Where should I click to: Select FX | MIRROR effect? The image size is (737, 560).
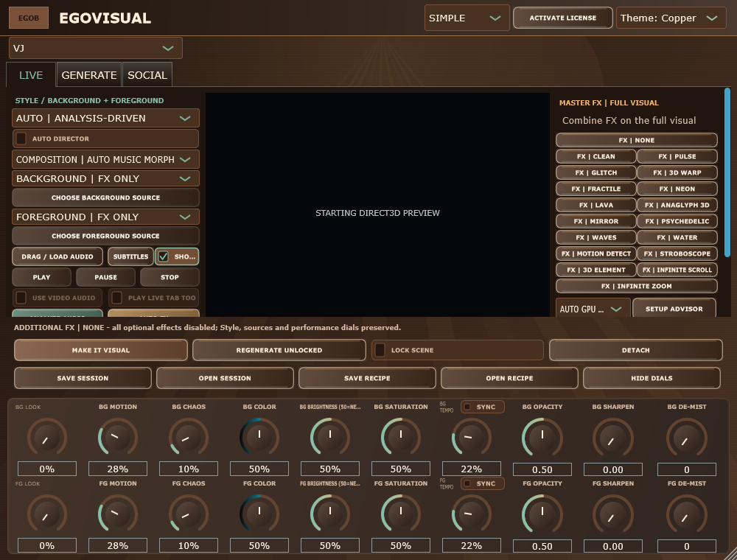coord(596,221)
